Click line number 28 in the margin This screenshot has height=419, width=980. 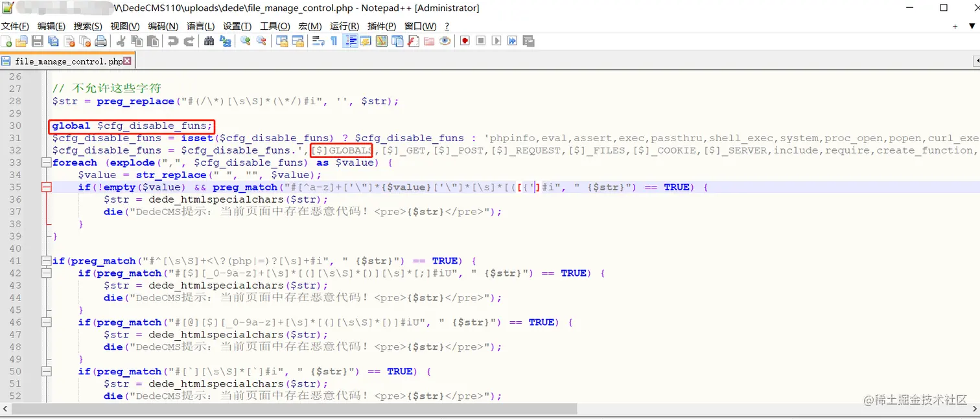coord(15,101)
